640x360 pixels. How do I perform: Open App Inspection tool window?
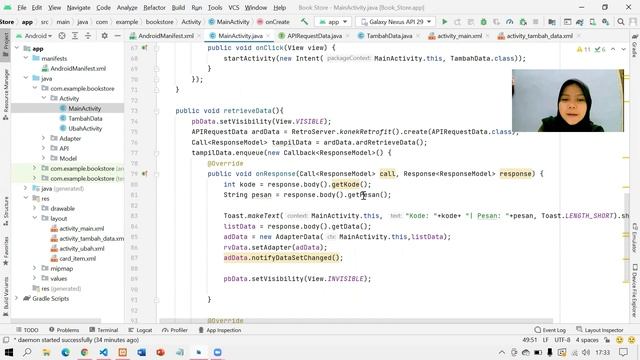220,330
